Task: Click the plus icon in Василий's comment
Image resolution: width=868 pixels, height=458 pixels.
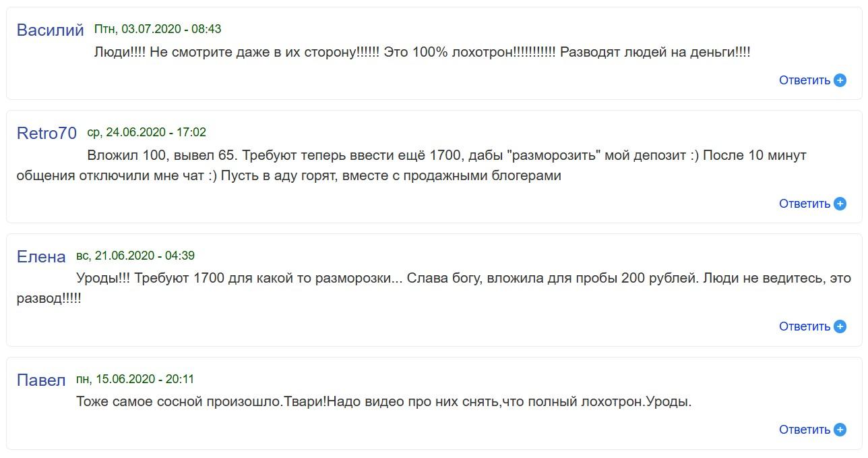Action: pyautogui.click(x=840, y=80)
